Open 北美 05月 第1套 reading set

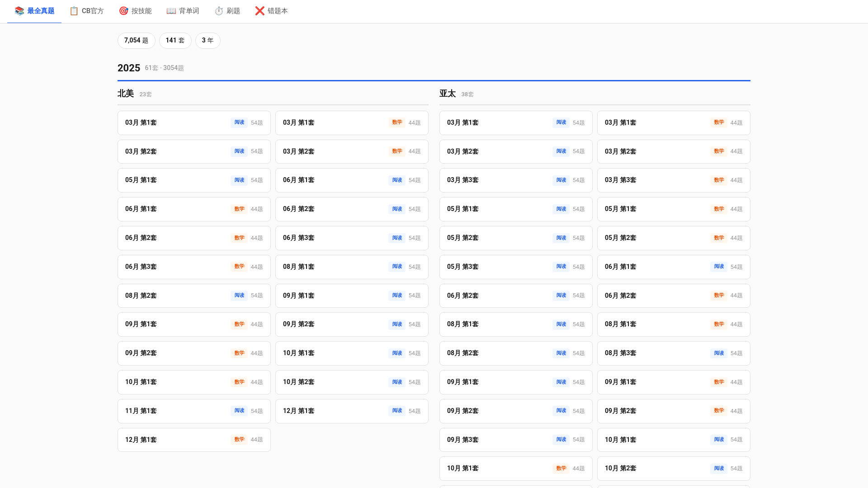pyautogui.click(x=194, y=180)
